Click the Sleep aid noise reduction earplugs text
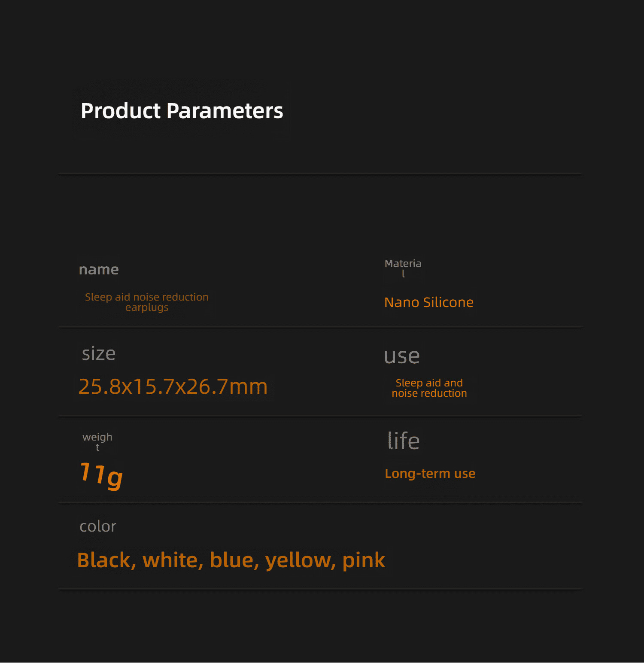This screenshot has height=663, width=644. click(x=146, y=302)
